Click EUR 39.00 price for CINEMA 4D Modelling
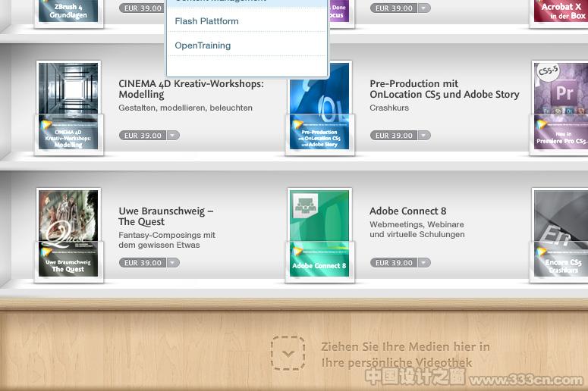Image resolution: width=588 pixels, height=391 pixels. [143, 135]
